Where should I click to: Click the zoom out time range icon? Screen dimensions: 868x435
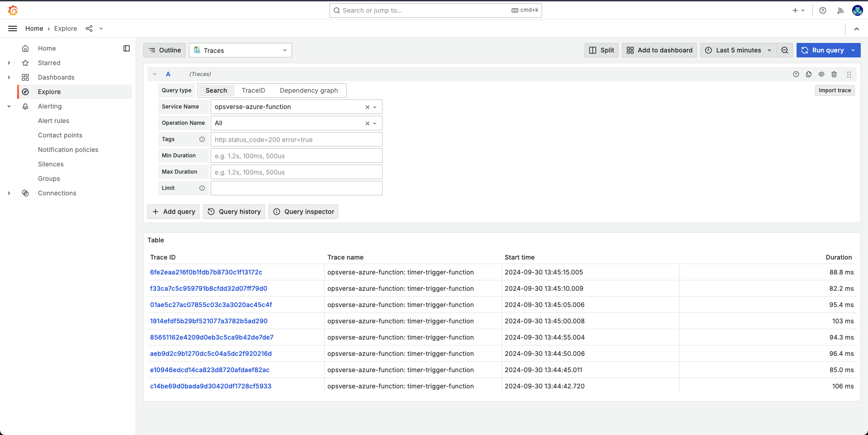click(785, 50)
